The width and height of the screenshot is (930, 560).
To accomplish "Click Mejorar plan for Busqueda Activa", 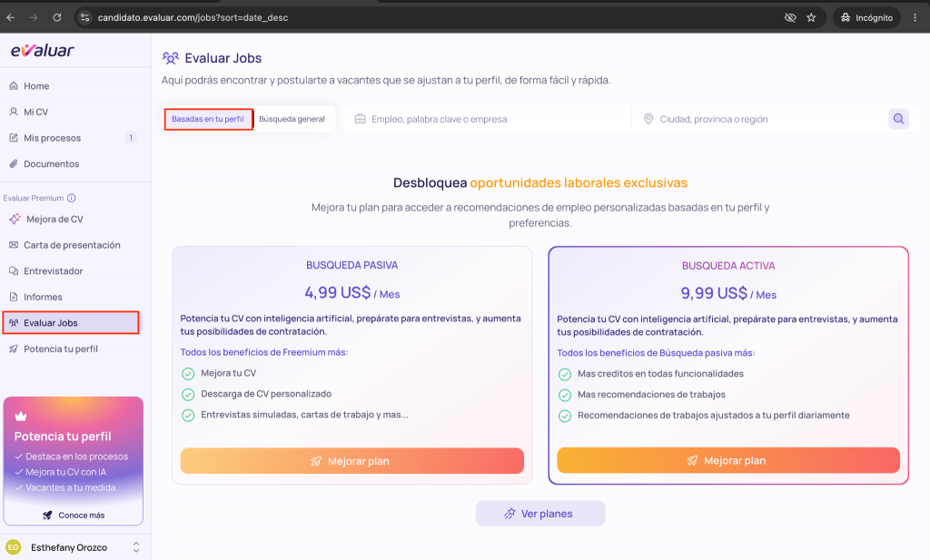I will point(728,460).
